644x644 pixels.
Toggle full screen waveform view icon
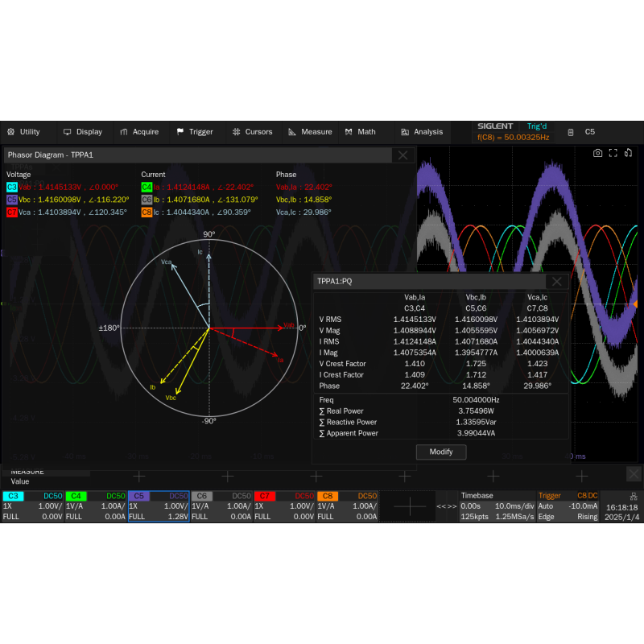point(613,153)
